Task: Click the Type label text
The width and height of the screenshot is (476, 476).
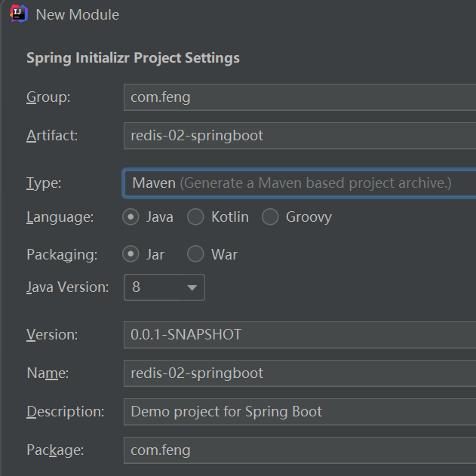Action: coord(44,183)
